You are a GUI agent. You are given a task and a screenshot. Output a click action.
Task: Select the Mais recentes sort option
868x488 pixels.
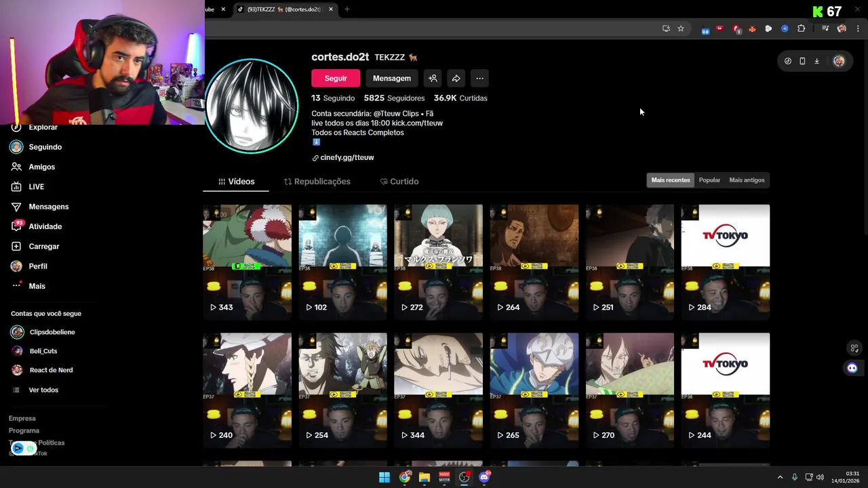tap(671, 180)
